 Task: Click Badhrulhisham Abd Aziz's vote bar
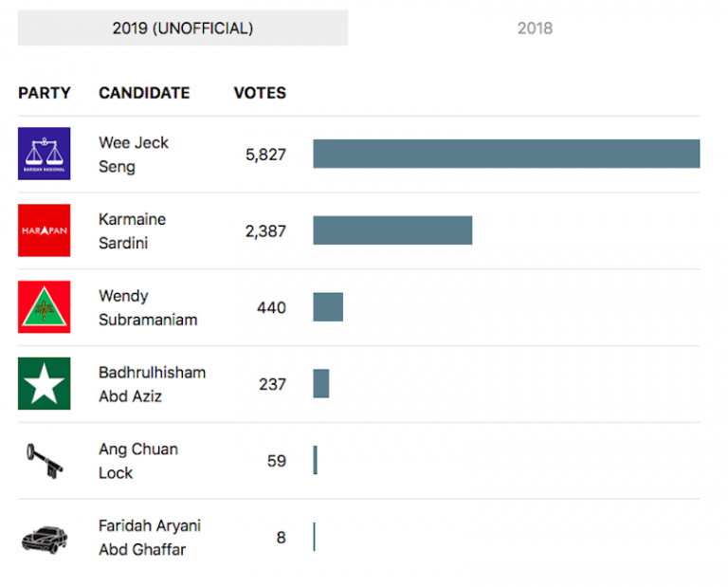pyautogui.click(x=321, y=383)
